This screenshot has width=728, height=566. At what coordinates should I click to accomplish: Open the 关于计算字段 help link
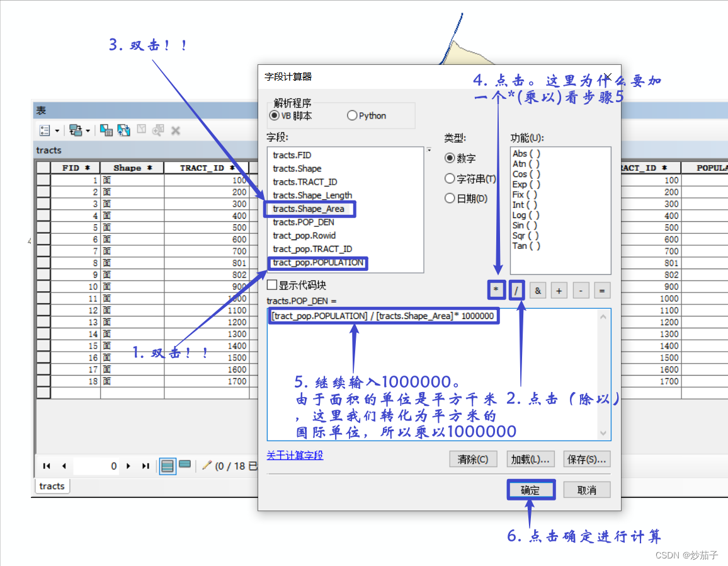(x=295, y=456)
